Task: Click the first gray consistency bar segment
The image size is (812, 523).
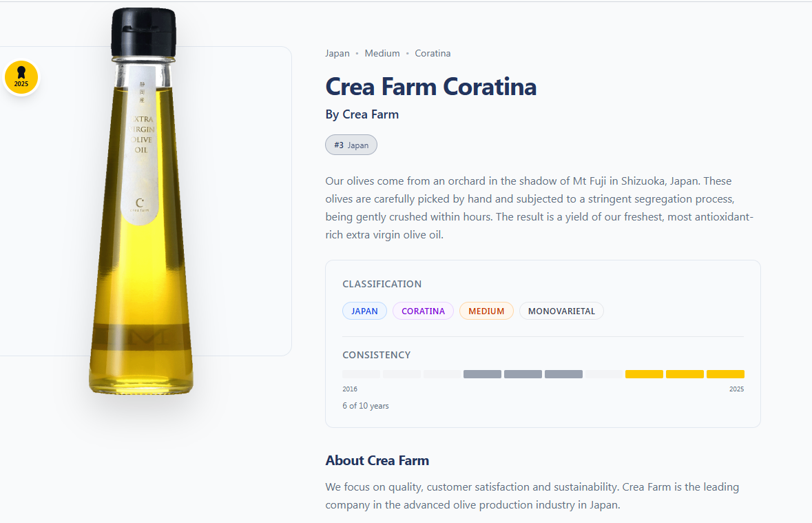Action: tap(482, 374)
